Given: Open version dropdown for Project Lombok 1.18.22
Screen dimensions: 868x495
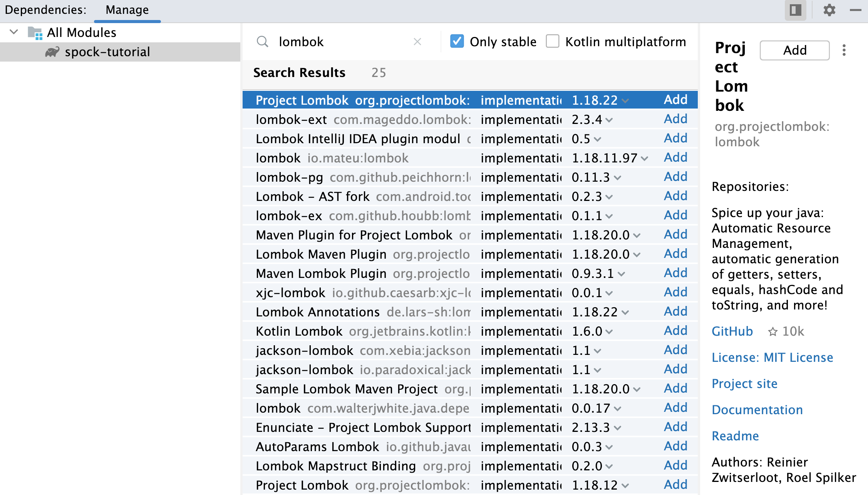Looking at the screenshot, I should coord(625,101).
